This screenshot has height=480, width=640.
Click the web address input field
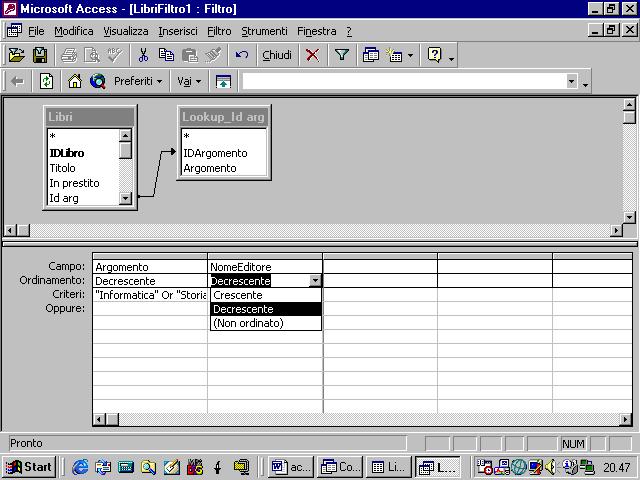coord(404,81)
